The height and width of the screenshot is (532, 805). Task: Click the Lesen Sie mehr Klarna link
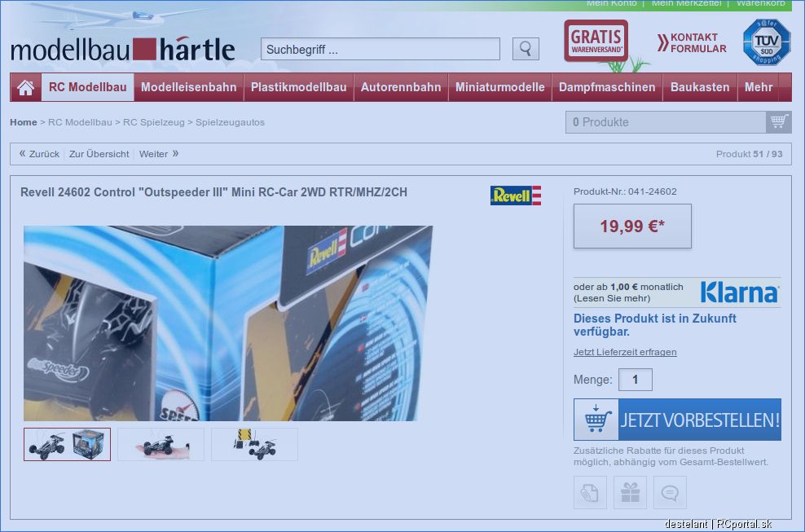[x=612, y=298]
